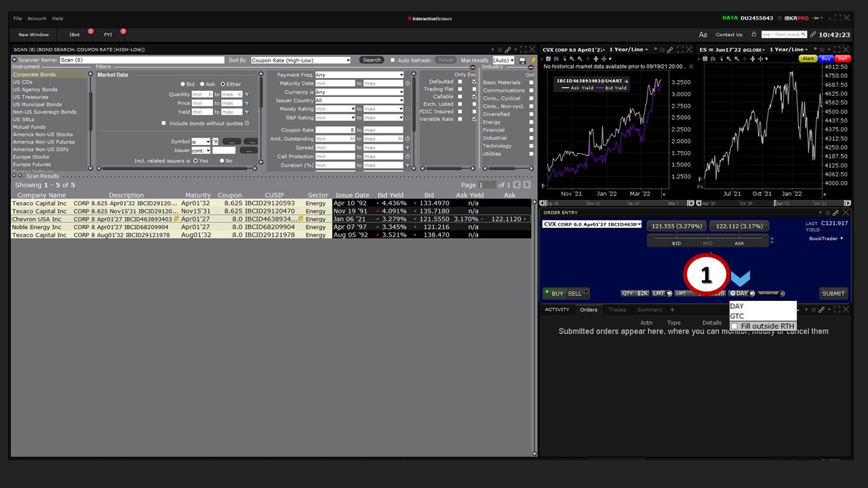Open the Account menu
This screenshot has height=488, width=868.
tap(37, 18)
